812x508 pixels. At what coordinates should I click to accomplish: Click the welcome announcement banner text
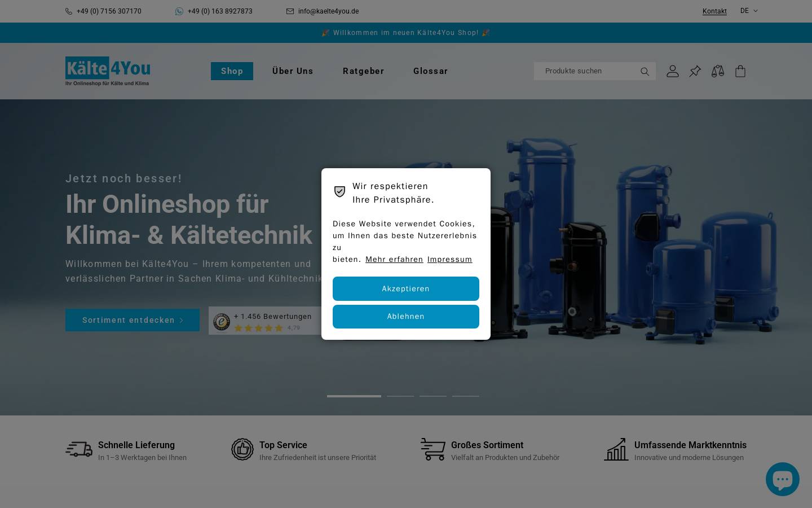406,33
